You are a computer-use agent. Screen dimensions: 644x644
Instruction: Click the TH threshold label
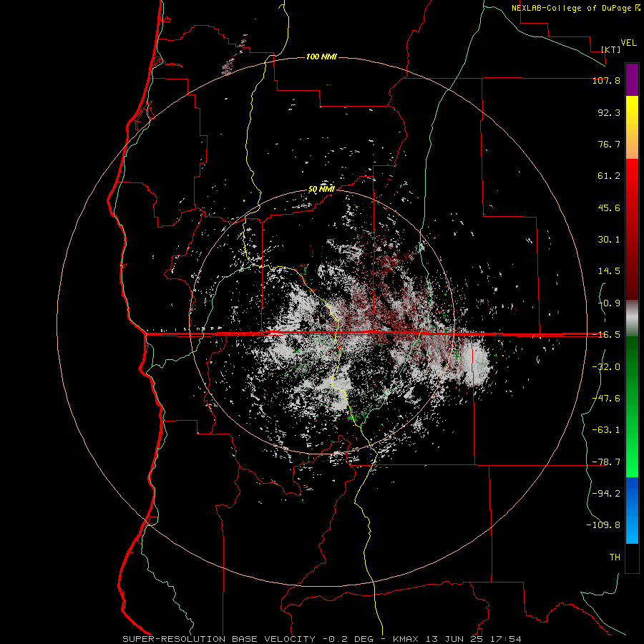(x=615, y=557)
